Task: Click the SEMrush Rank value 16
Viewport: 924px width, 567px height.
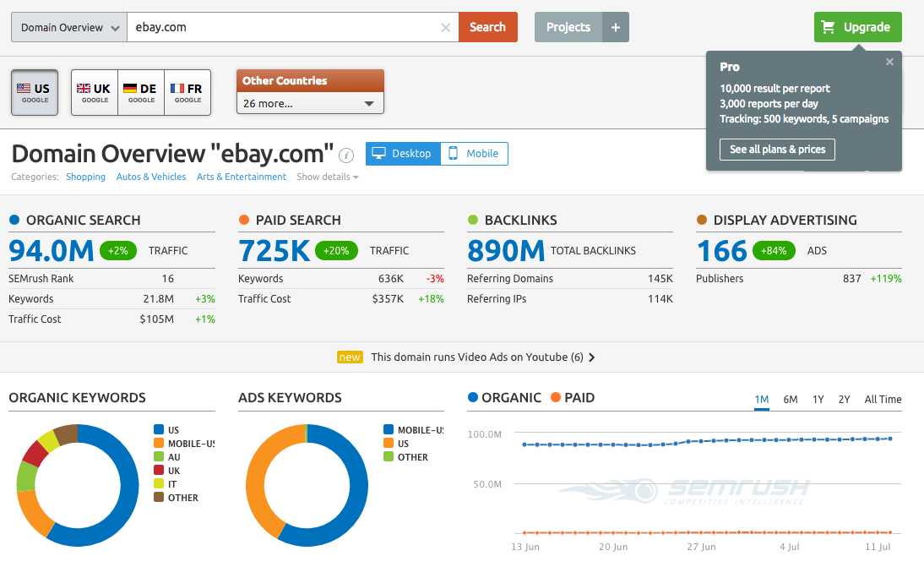Action: [168, 279]
